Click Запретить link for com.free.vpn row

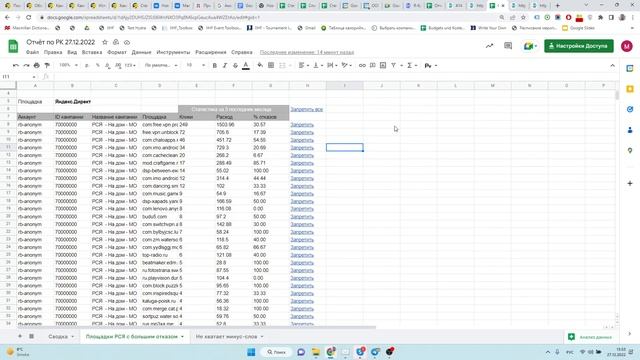[302, 124]
